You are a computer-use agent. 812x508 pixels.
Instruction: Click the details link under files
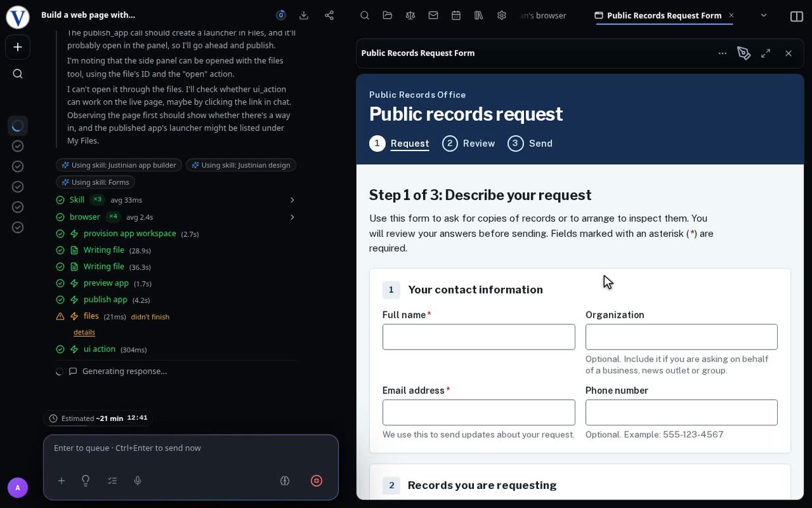(x=84, y=333)
